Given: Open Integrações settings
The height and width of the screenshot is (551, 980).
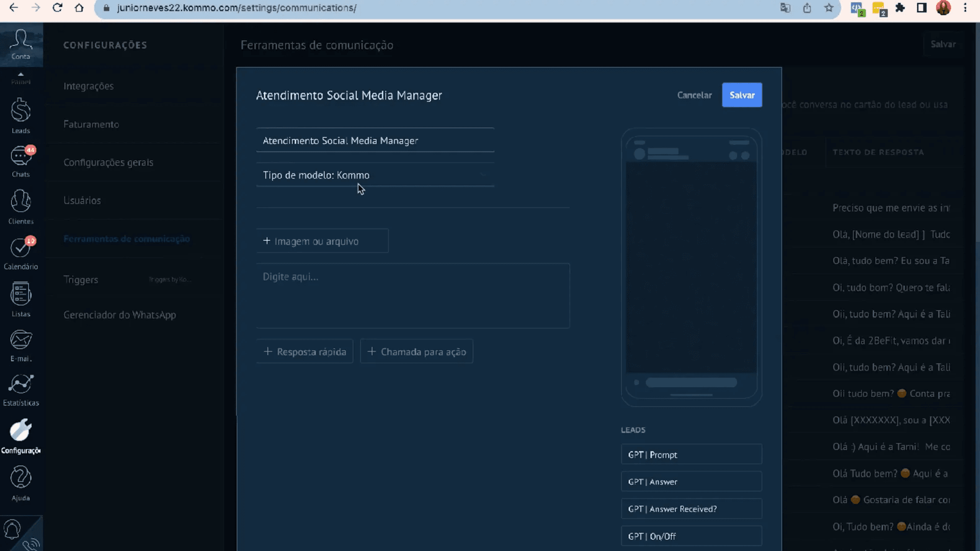Looking at the screenshot, I should [89, 86].
